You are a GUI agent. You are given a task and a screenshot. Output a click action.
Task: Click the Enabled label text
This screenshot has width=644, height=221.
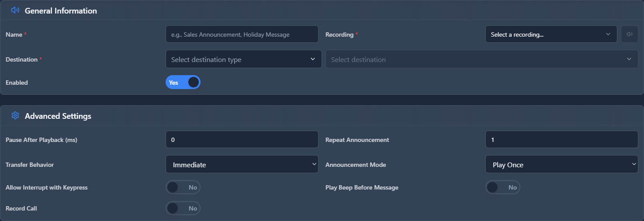pos(17,82)
